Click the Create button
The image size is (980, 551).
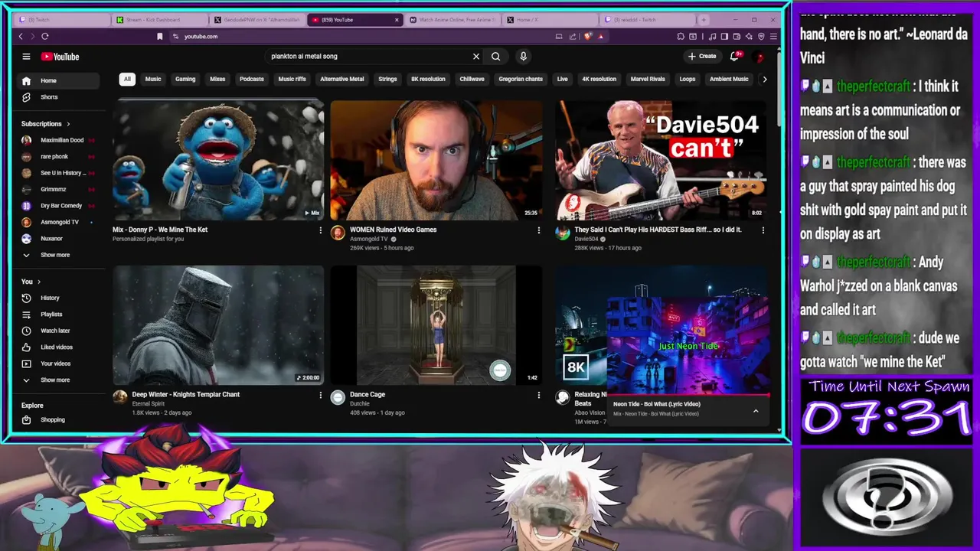[x=702, y=56]
